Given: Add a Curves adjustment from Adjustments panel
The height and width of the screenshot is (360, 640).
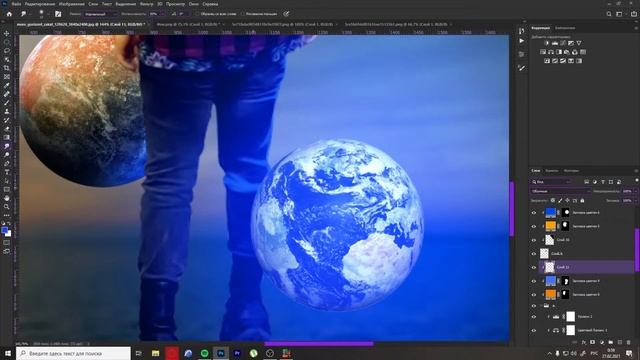Looking at the screenshot, I should click(563, 43).
